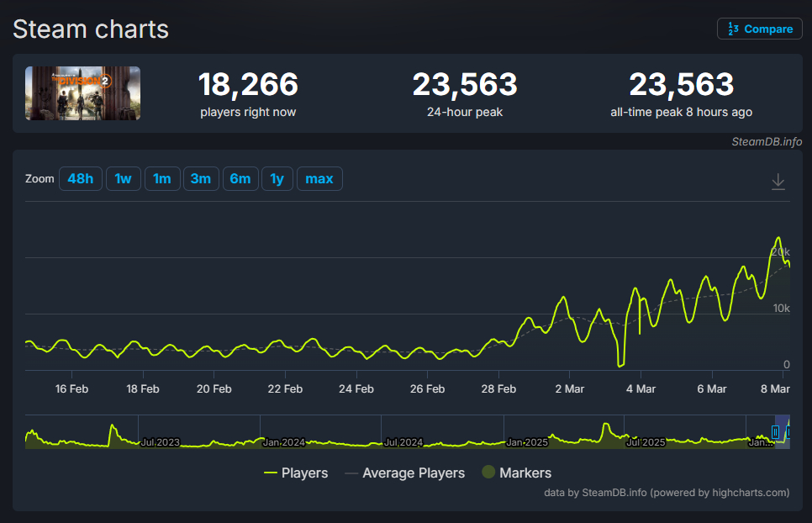Hide the Average Players legend series

(x=404, y=473)
